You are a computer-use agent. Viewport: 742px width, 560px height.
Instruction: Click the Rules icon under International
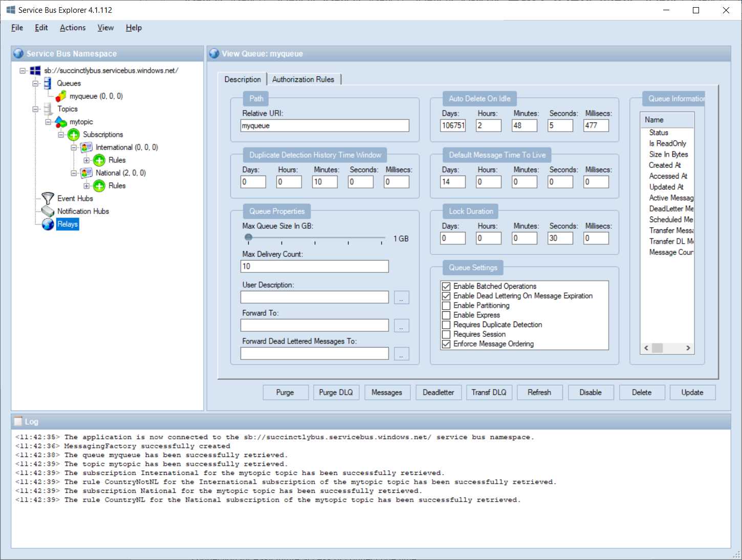click(x=99, y=160)
